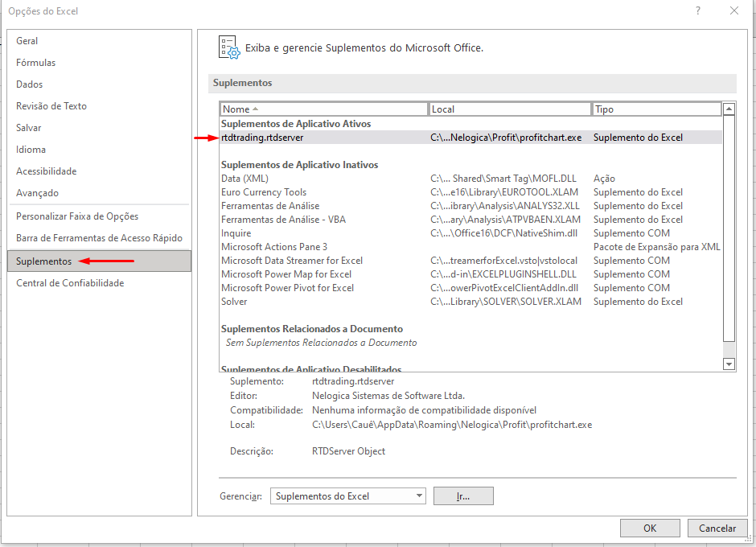Open Acessibilidade settings
The image size is (756, 547).
click(99, 171)
